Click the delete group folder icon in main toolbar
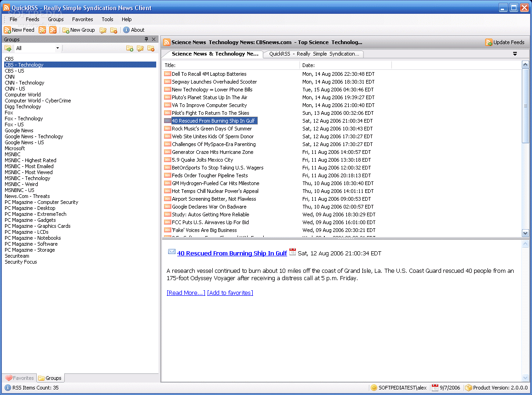 pyautogui.click(x=113, y=30)
